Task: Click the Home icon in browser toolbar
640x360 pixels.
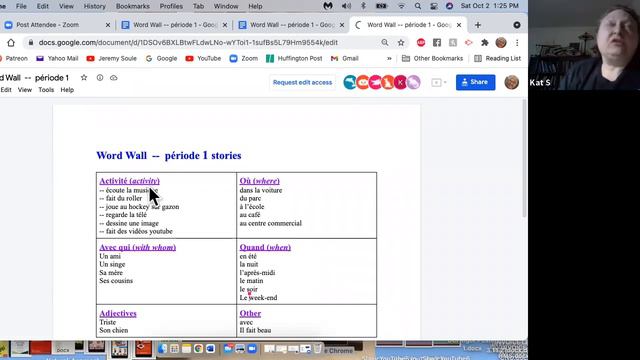Action: (11, 42)
